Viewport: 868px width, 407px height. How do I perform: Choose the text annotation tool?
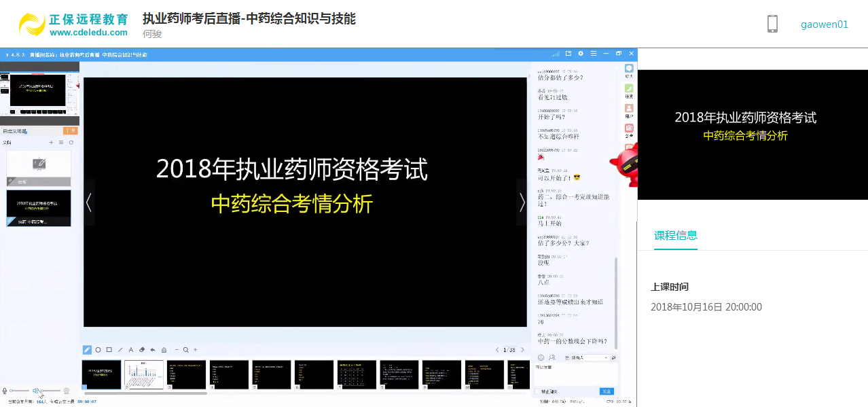(x=131, y=350)
